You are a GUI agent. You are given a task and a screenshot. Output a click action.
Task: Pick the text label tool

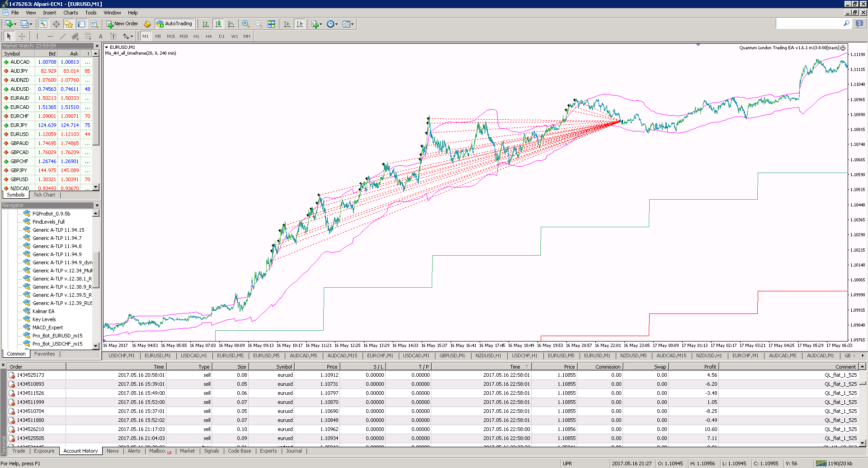click(x=100, y=36)
